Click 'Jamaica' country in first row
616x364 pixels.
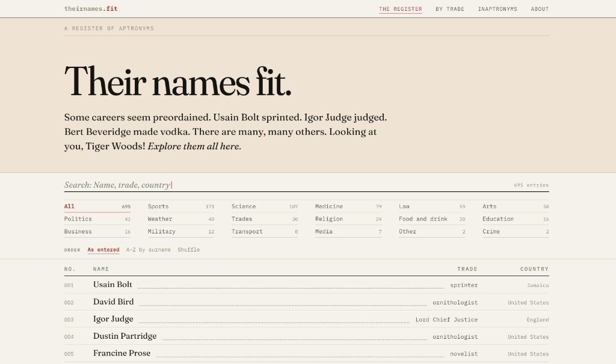pyautogui.click(x=538, y=285)
